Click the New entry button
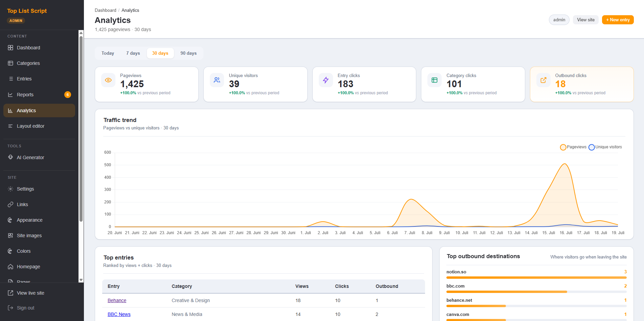This screenshot has width=644, height=321. point(618,20)
